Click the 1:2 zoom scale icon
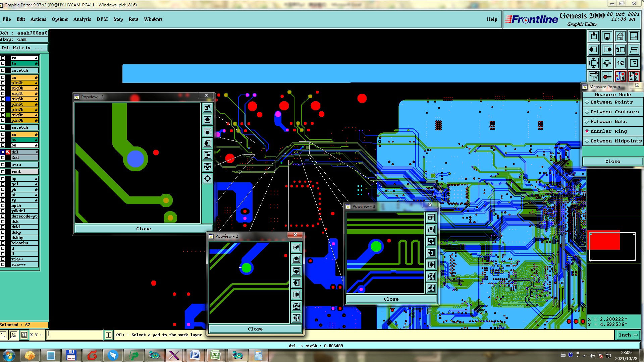Image resolution: width=644 pixels, height=362 pixels. click(620, 63)
